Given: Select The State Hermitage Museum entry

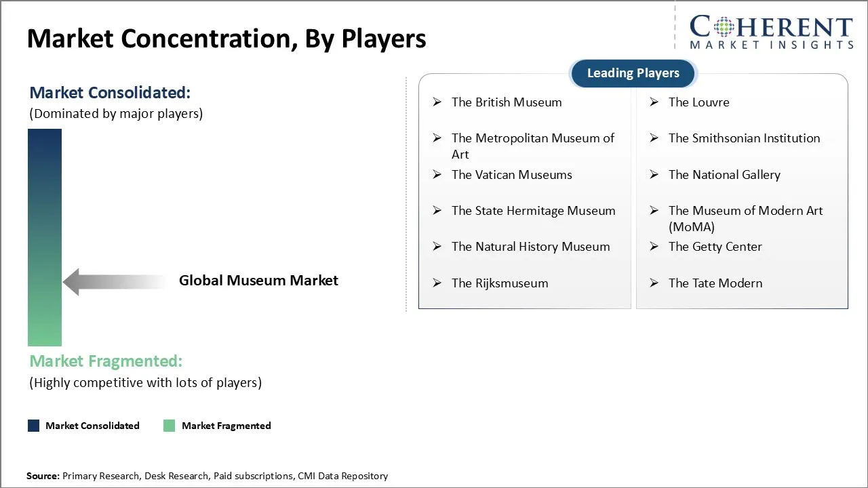Looking at the screenshot, I should pyautogui.click(x=533, y=211).
